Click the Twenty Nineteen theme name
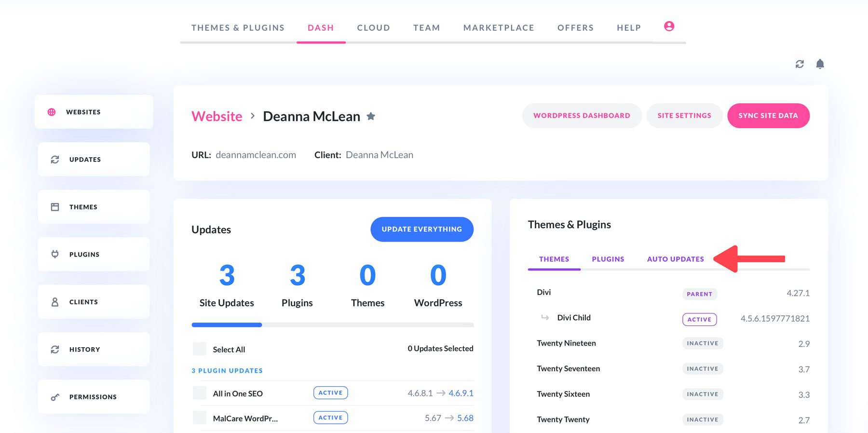The image size is (868, 433). (567, 343)
